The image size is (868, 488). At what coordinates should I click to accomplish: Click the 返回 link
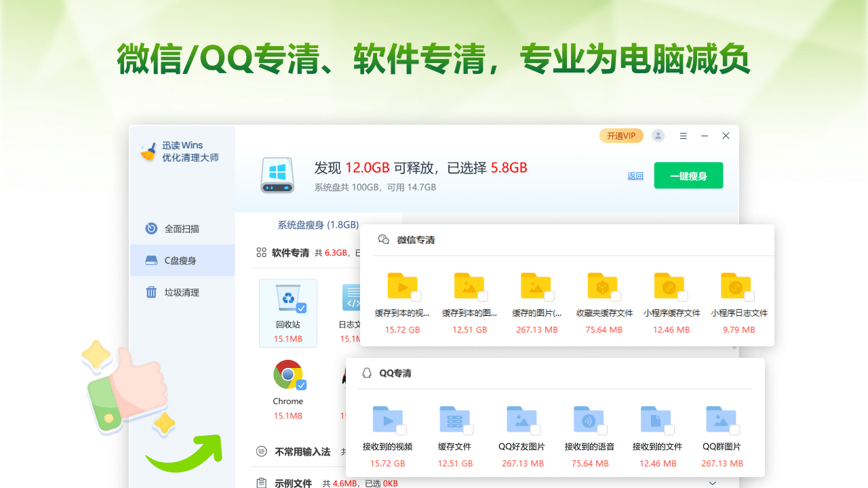(635, 175)
